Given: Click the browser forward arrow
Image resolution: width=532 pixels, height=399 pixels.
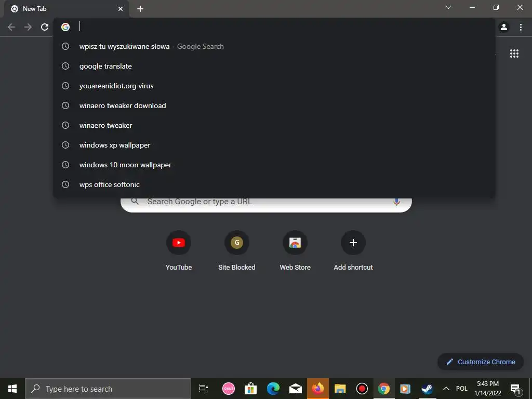Looking at the screenshot, I should click(x=28, y=27).
